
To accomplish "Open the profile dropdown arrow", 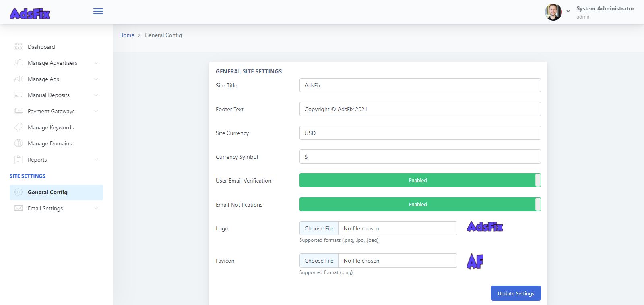I will click(568, 12).
